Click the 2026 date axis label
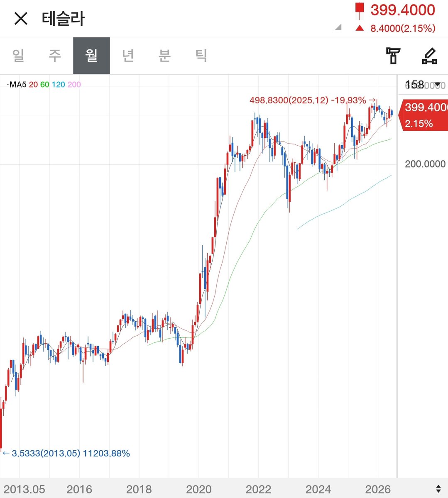This screenshot has height=498, width=448. (378, 489)
